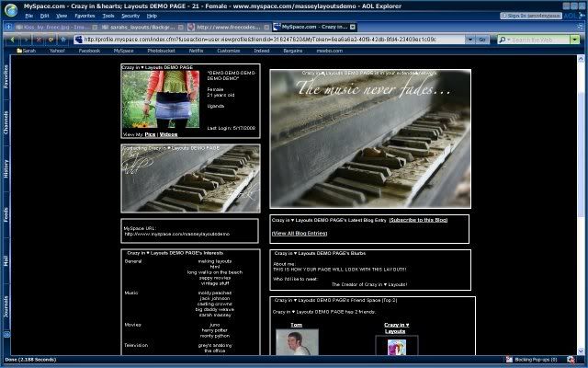The image size is (588, 368).
Task: Click the new tab icon left of tabs
Action: (x=9, y=27)
